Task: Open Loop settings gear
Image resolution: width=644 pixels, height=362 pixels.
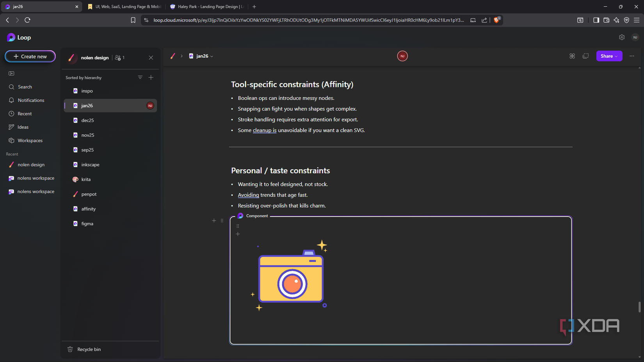Action: (622, 37)
